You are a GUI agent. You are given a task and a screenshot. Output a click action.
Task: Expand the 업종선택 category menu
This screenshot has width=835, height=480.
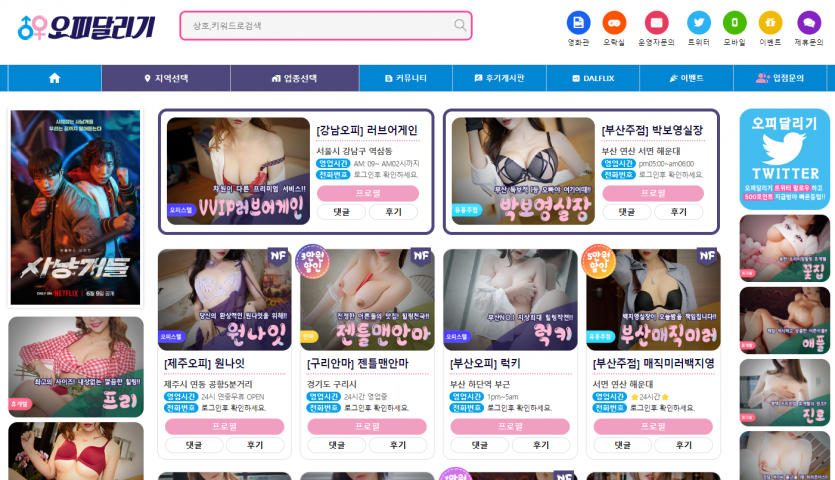point(294,78)
